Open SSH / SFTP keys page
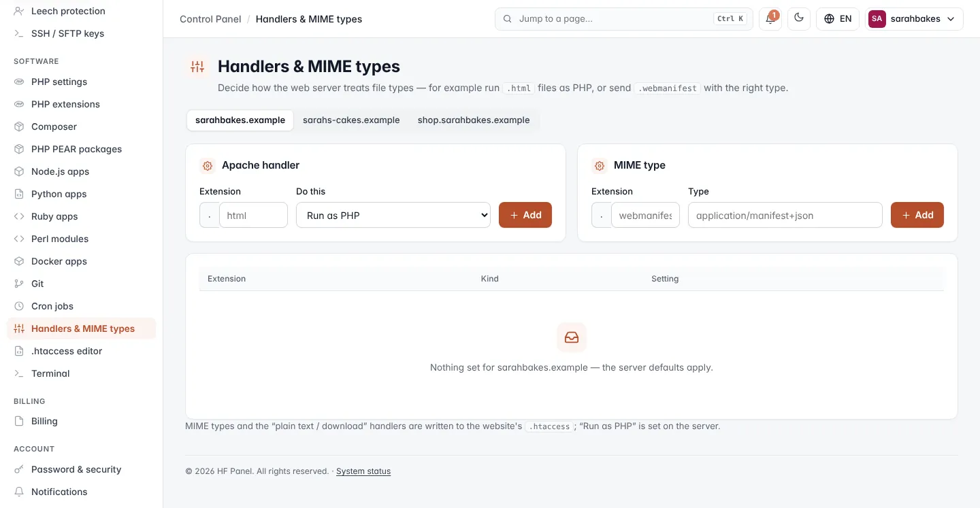 (81, 33)
